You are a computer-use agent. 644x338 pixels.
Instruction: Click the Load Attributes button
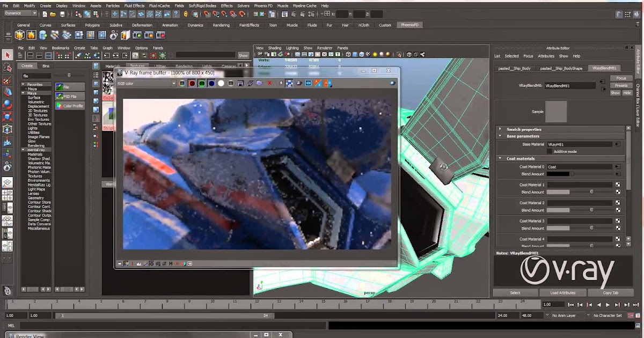point(562,292)
